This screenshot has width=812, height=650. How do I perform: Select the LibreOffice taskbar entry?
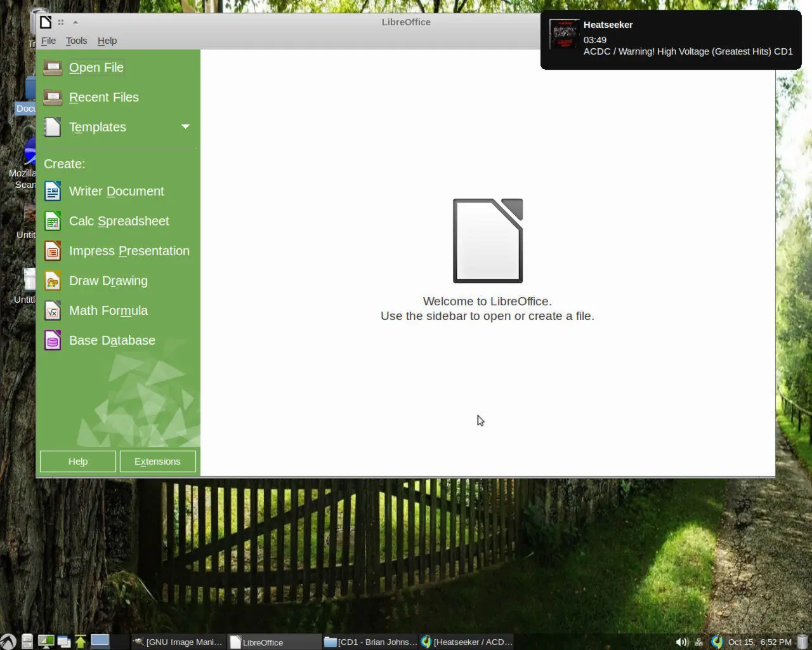pyautogui.click(x=275, y=642)
